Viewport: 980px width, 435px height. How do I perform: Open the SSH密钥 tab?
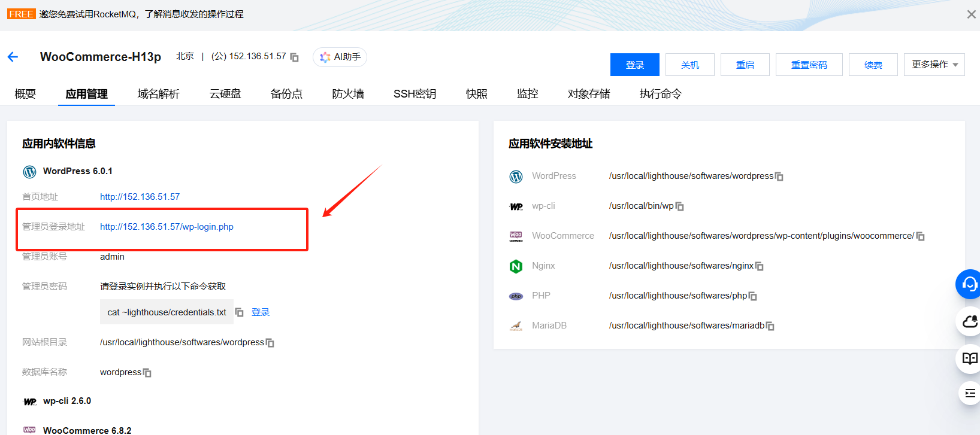pos(415,94)
